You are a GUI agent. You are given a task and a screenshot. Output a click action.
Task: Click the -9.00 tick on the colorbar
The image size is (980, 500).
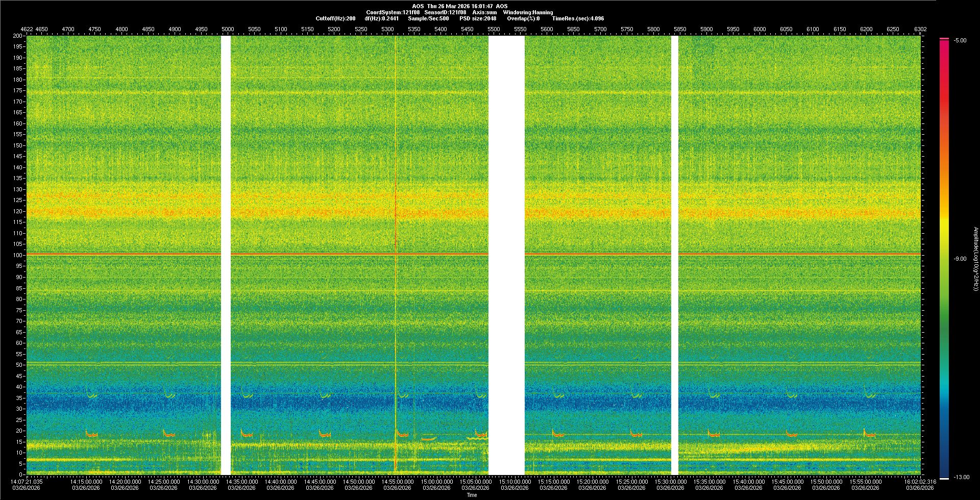point(960,259)
